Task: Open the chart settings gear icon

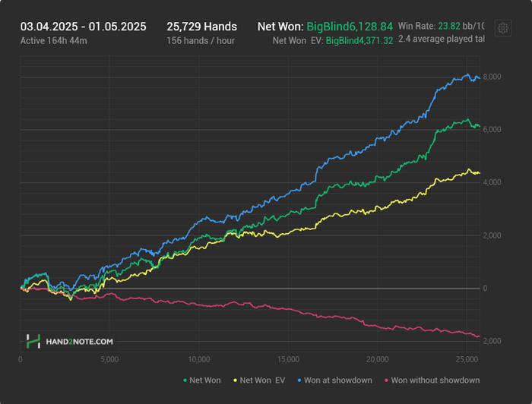Action: [503, 28]
